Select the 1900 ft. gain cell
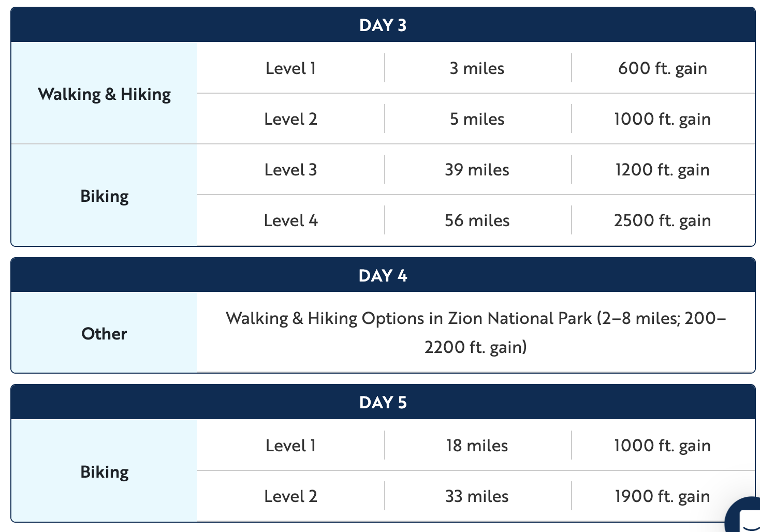Screen dimensions: 760x532 [x=662, y=496]
